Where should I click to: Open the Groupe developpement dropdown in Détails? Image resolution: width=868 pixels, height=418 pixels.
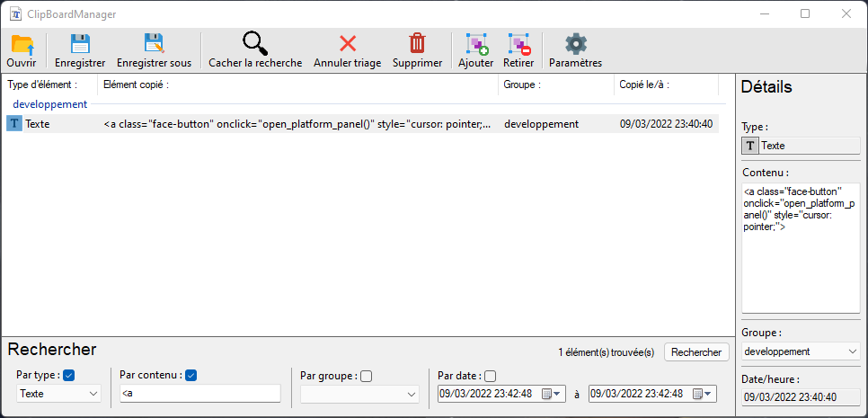click(801, 351)
